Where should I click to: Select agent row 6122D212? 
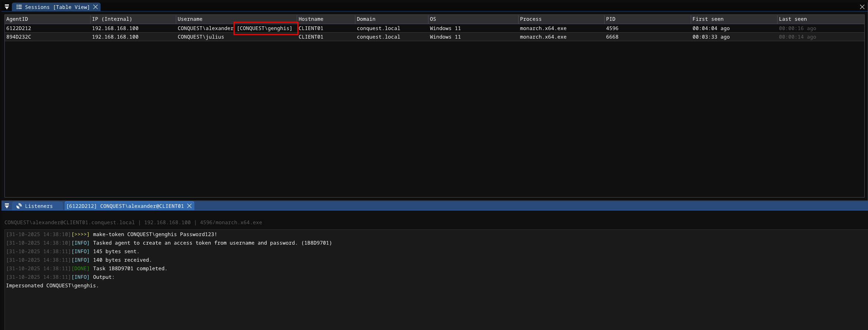pos(19,28)
